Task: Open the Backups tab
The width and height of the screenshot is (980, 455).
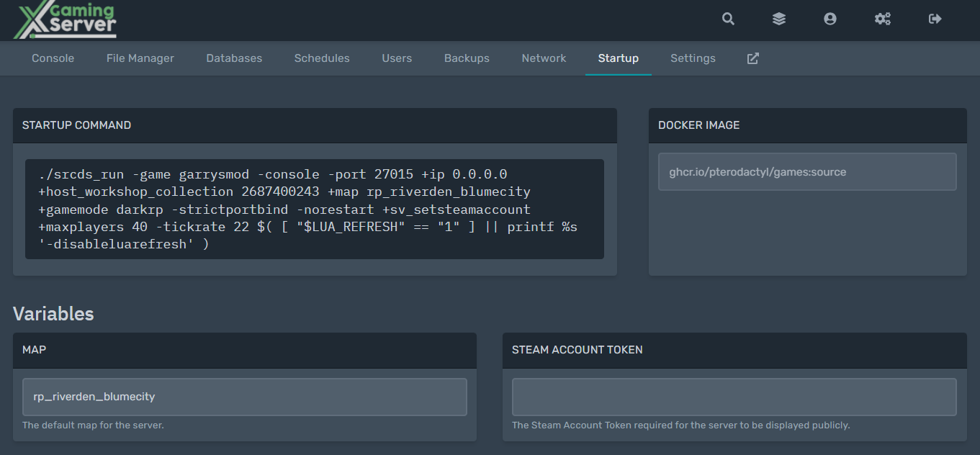Action: [467, 58]
